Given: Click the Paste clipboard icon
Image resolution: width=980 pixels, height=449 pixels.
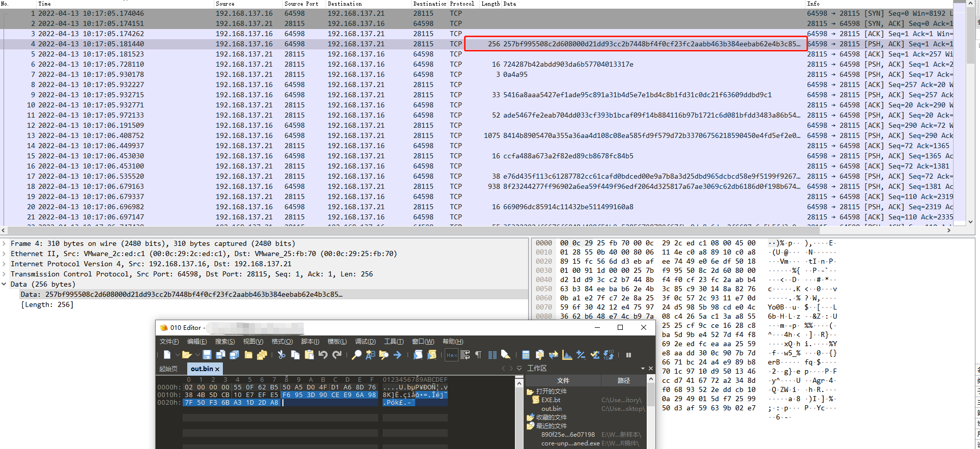Looking at the screenshot, I should 309,355.
